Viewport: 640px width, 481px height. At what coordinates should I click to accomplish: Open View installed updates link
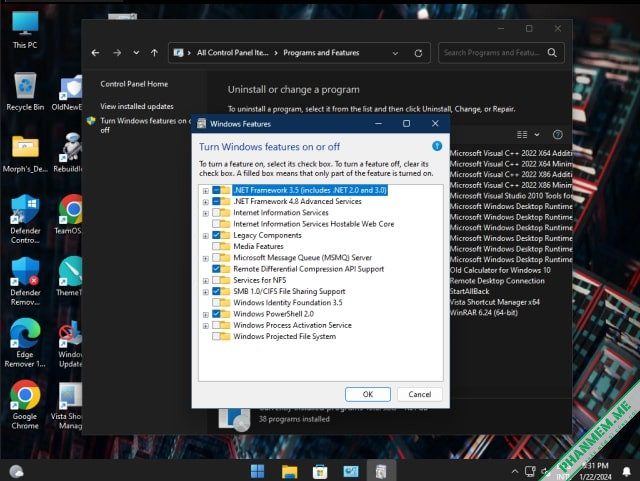tap(137, 106)
